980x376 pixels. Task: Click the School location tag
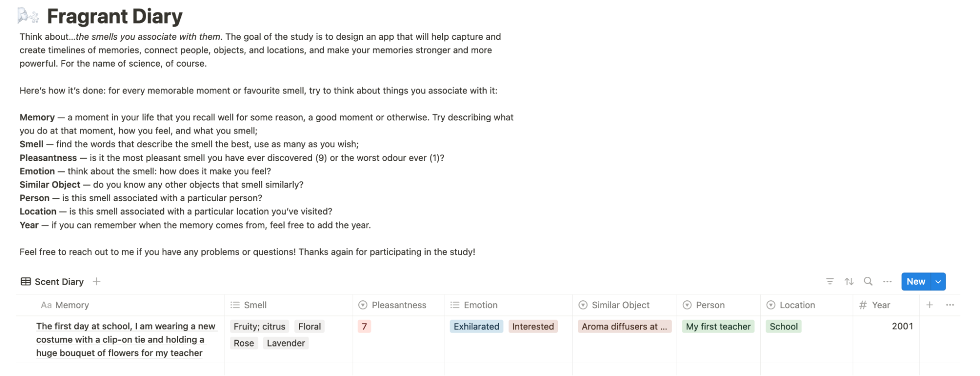point(783,326)
